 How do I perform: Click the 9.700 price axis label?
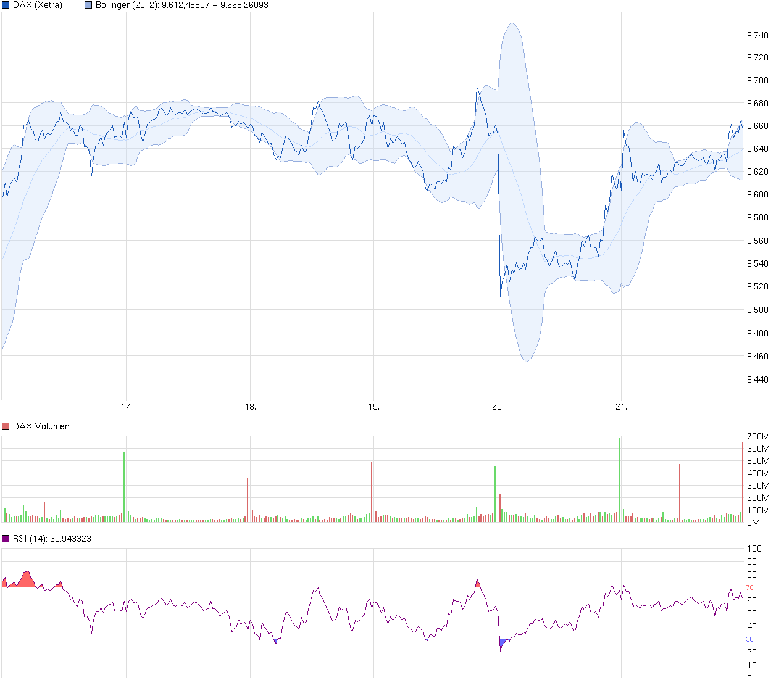pyautogui.click(x=757, y=80)
